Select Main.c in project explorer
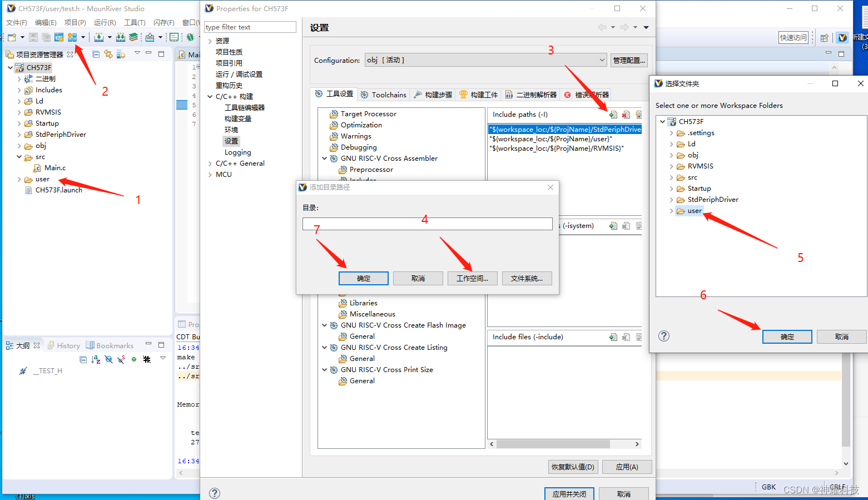868x500 pixels. coord(54,168)
